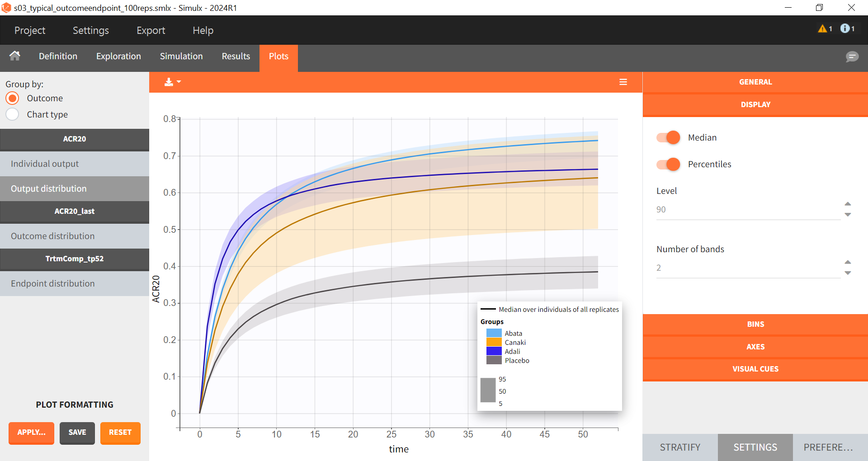Disable the Percentiles display toggle
The height and width of the screenshot is (461, 868).
coord(668,164)
